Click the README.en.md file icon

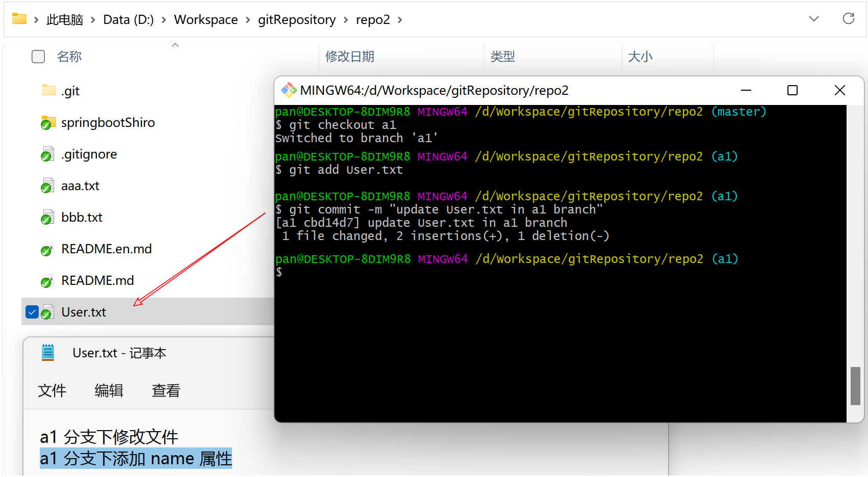[47, 250]
